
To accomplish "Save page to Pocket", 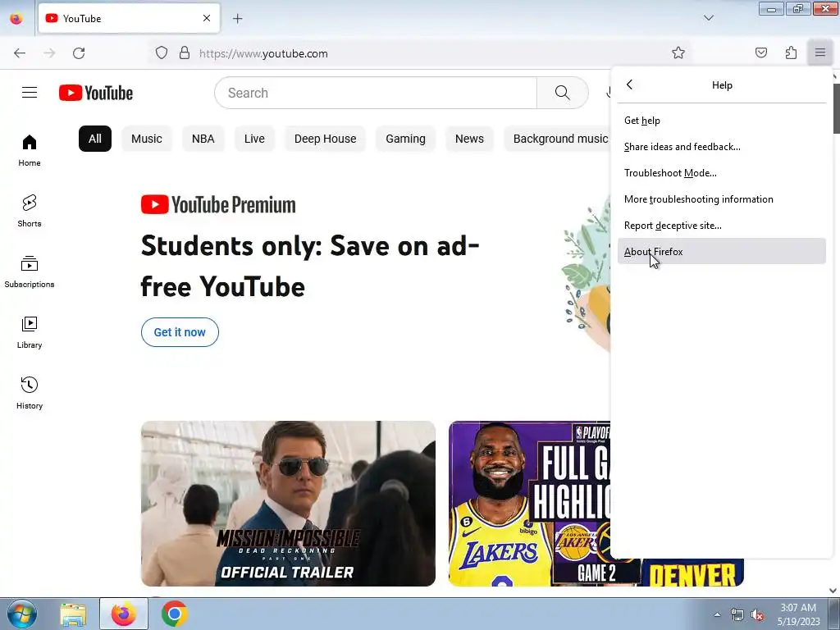I will tap(760, 52).
